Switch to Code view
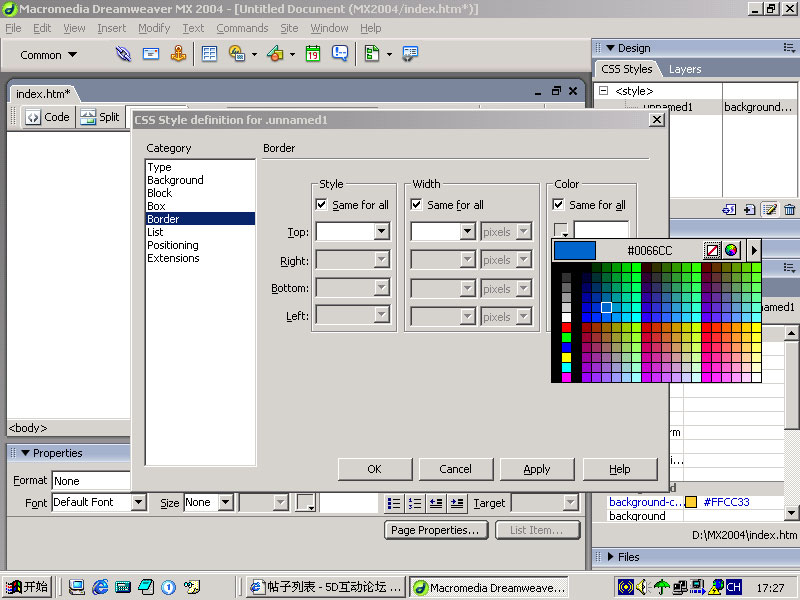Image resolution: width=800 pixels, height=600 pixels. [47, 117]
